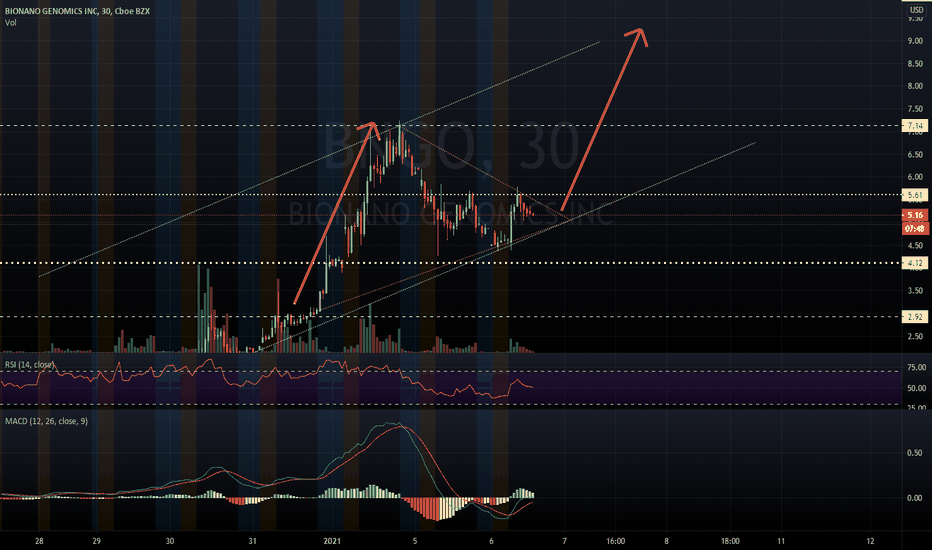Click the red 5.16 current price label

point(915,215)
